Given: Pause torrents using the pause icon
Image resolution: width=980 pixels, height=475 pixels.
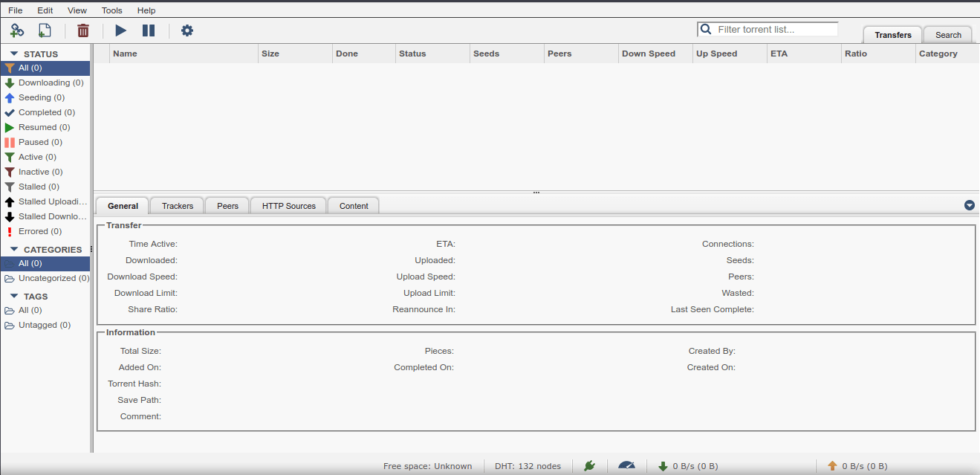Looking at the screenshot, I should pos(148,30).
